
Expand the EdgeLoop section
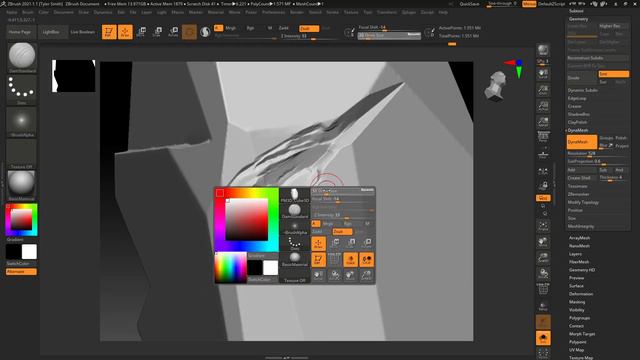pos(577,98)
